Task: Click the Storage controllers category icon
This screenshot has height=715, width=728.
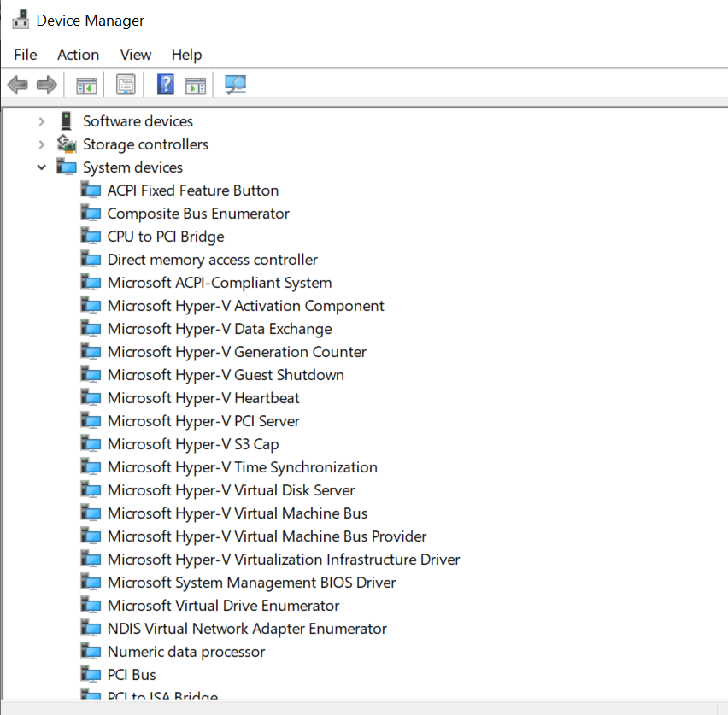Action: 67,144
